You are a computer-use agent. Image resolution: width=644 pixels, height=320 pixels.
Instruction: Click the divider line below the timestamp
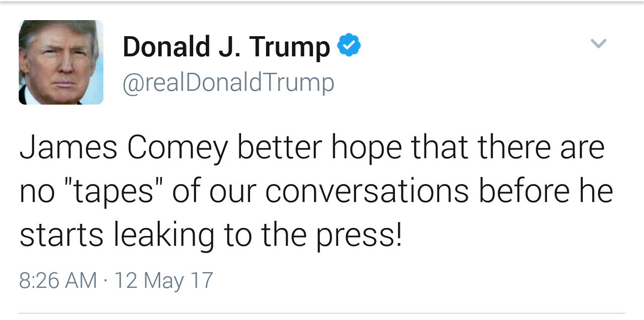click(322, 313)
